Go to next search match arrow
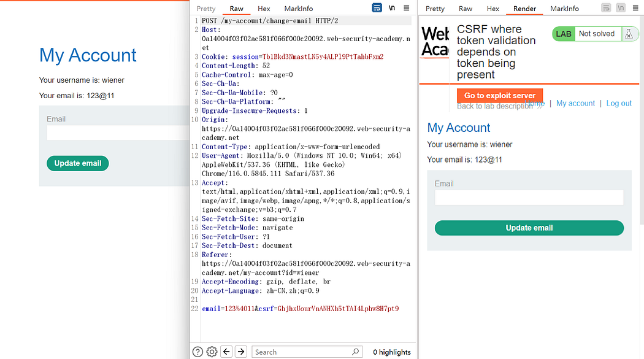This screenshot has width=644, height=359. (241, 352)
